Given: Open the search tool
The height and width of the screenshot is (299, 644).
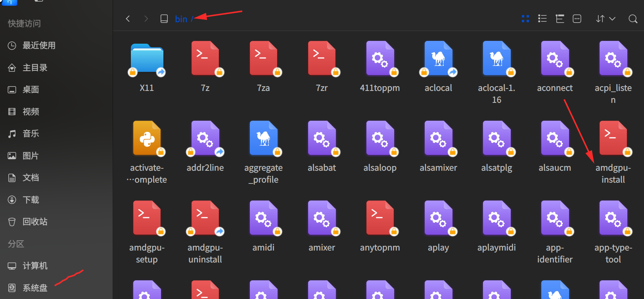Looking at the screenshot, I should [x=633, y=19].
